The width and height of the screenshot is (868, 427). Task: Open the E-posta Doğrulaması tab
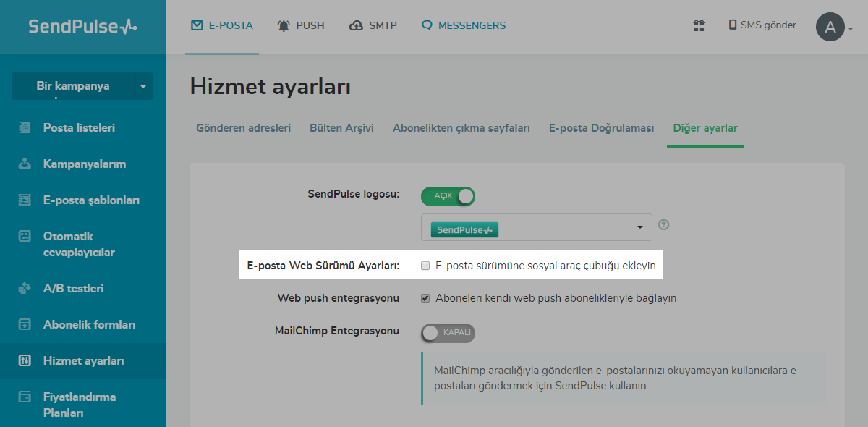601,128
